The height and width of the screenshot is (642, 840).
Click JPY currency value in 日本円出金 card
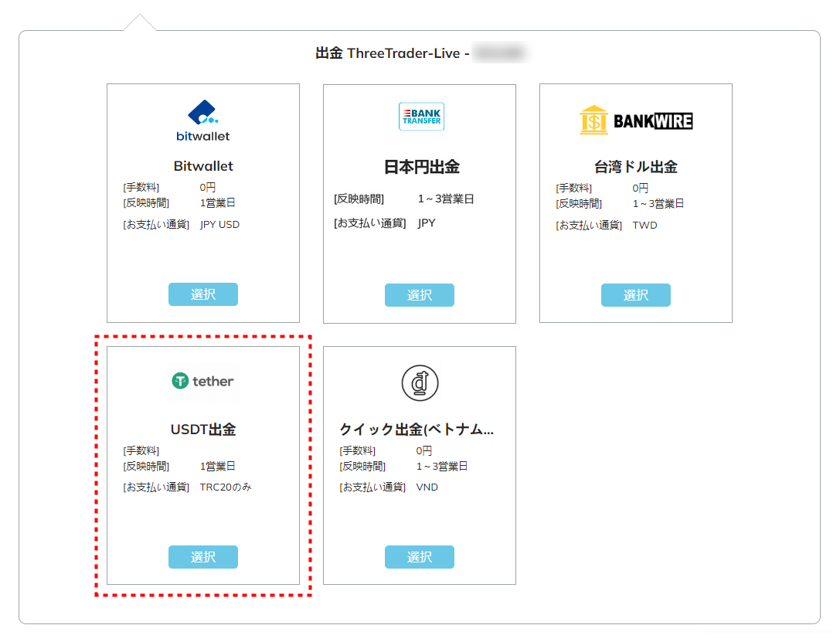(427, 222)
